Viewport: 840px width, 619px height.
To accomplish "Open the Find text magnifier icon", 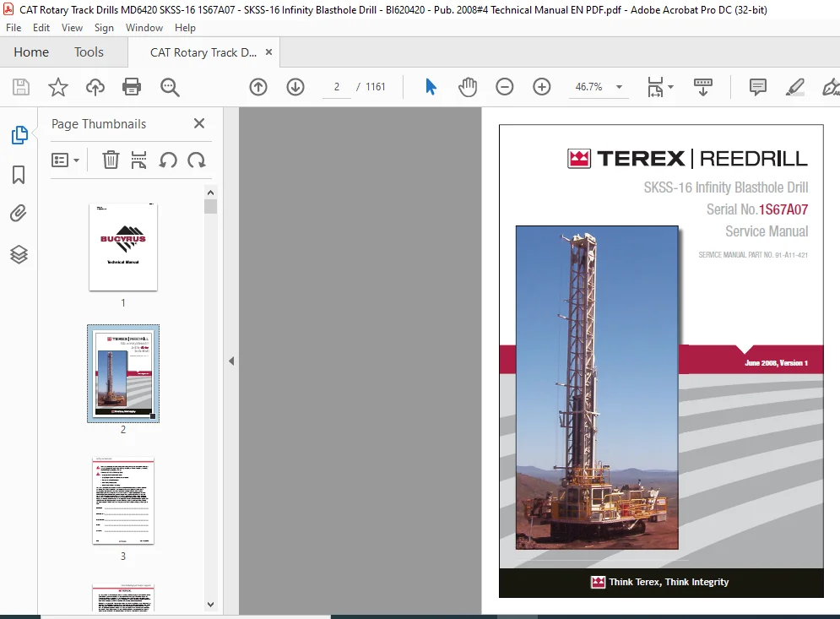I will tap(170, 87).
